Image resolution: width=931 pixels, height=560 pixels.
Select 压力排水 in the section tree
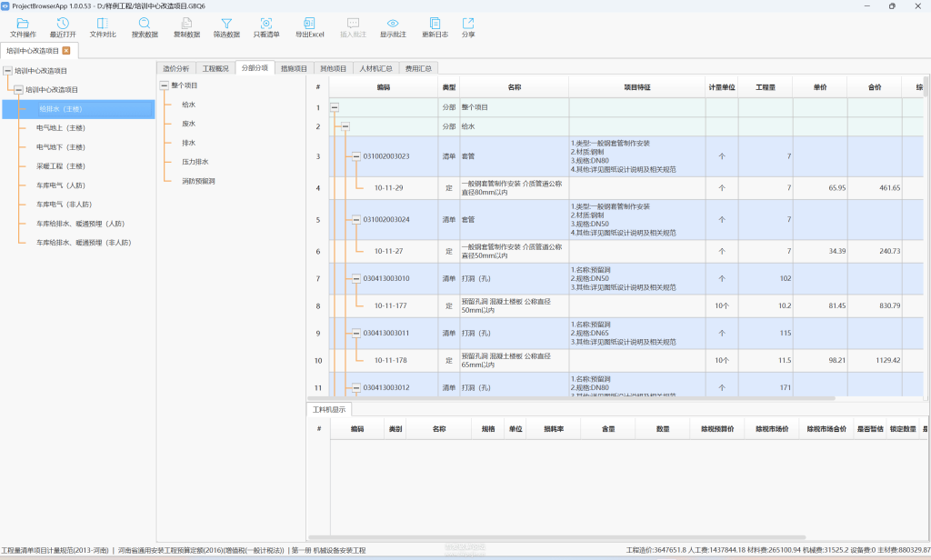(x=195, y=162)
